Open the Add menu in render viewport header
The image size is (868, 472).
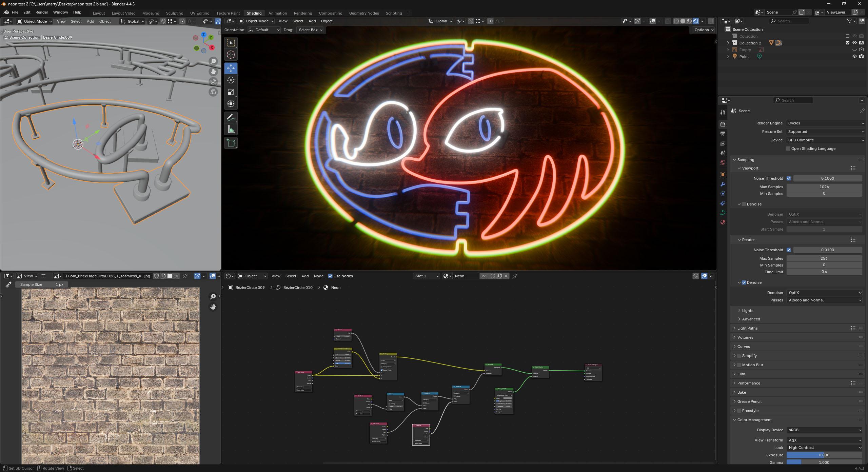click(312, 21)
